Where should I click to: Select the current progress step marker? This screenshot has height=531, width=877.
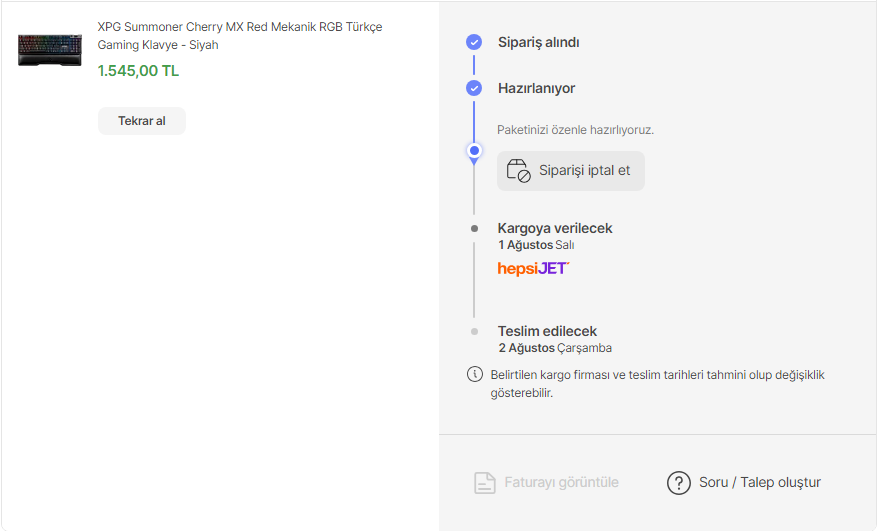(474, 151)
